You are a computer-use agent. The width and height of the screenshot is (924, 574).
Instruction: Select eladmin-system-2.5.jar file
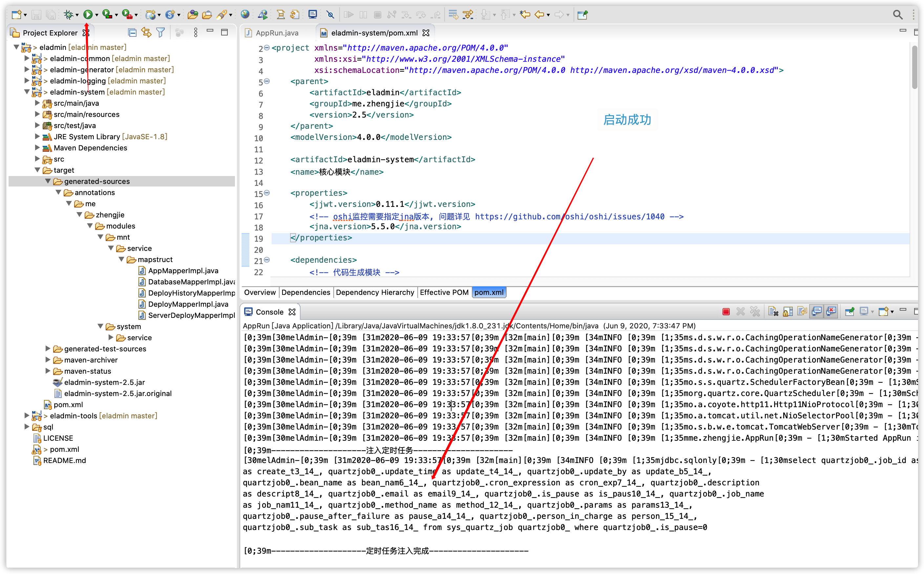point(99,382)
